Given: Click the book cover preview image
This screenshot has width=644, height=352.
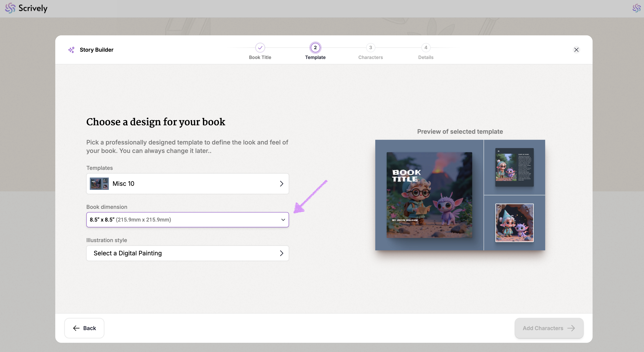Looking at the screenshot, I should tap(429, 195).
